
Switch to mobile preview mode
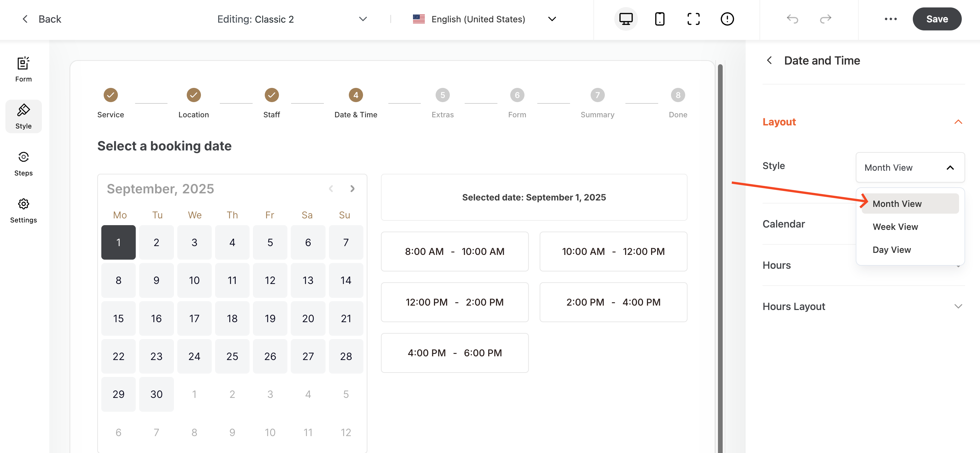click(x=660, y=19)
